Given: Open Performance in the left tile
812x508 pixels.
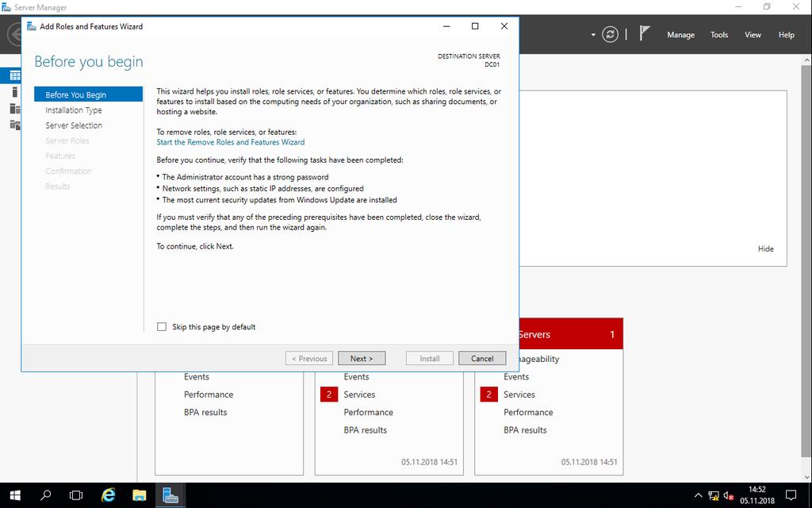Looking at the screenshot, I should coord(209,394).
